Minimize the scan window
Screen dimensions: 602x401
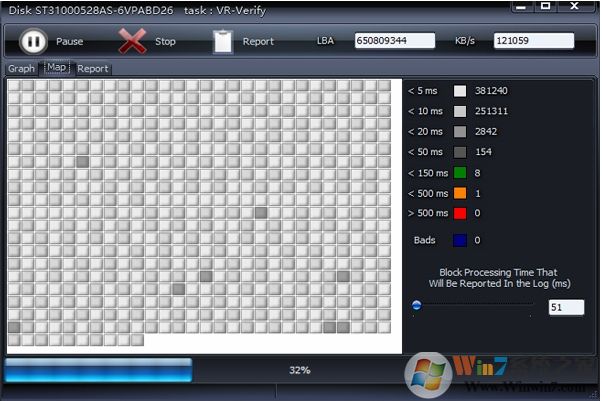(x=521, y=7)
